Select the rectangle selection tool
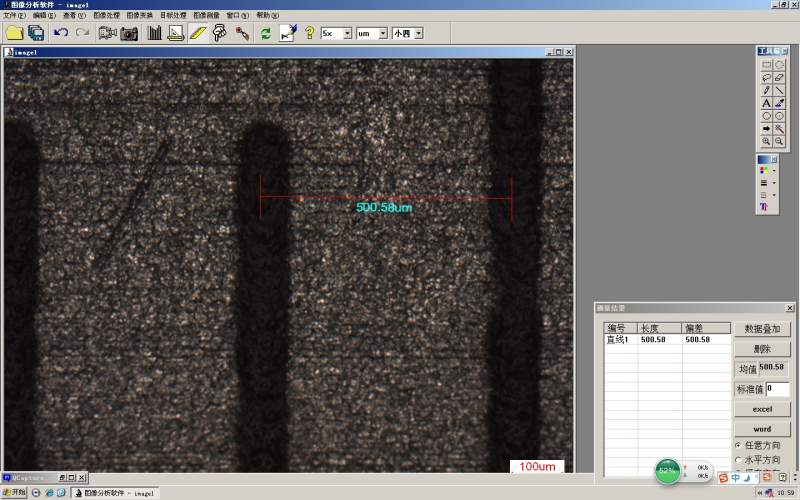This screenshot has width=800, height=500. 767,64
